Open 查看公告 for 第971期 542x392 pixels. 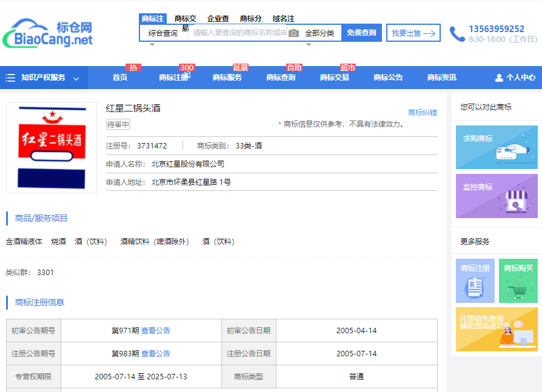[156, 331]
